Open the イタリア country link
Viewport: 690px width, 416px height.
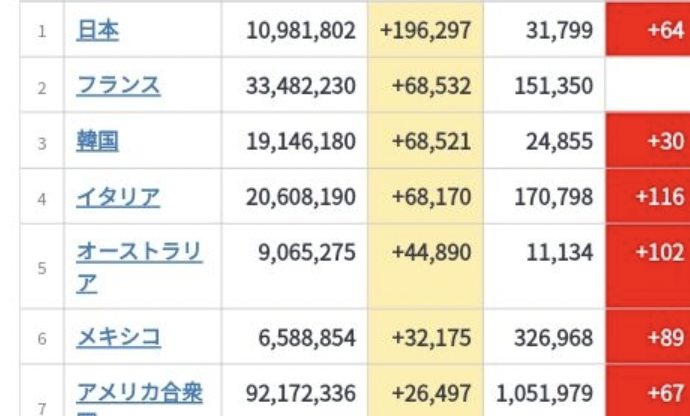(118, 197)
